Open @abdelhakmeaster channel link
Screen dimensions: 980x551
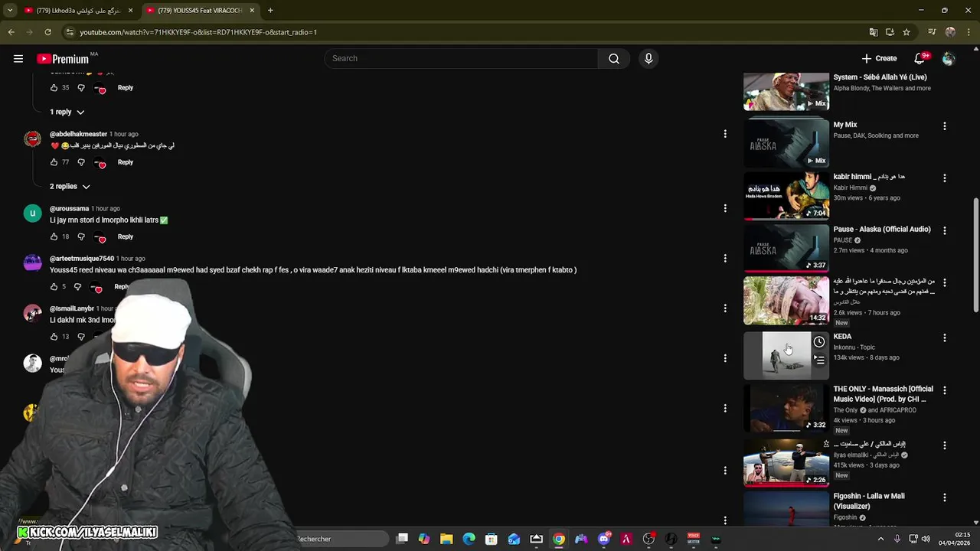(78, 134)
